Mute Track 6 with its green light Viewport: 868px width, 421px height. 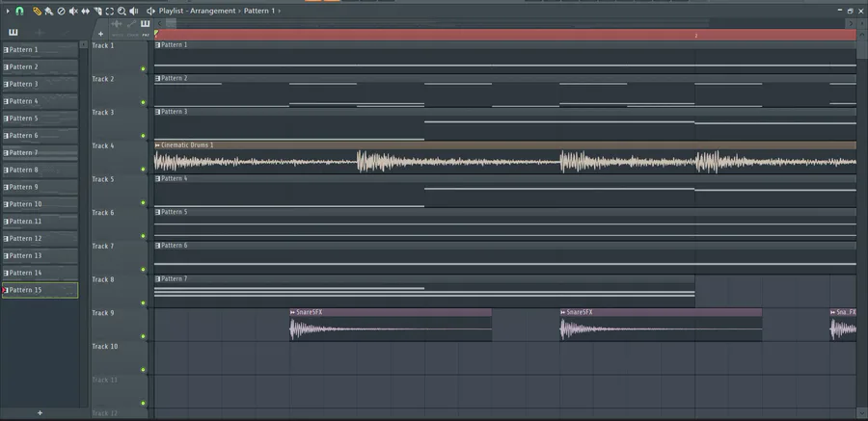(143, 236)
